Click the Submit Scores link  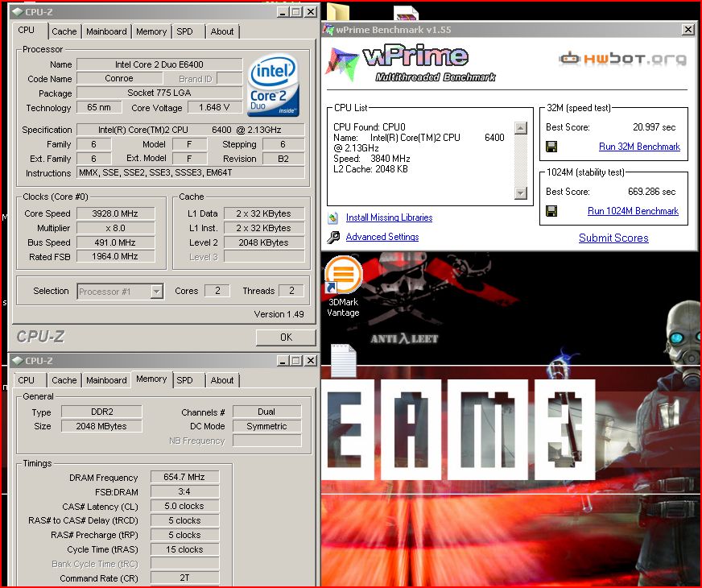[x=613, y=238]
